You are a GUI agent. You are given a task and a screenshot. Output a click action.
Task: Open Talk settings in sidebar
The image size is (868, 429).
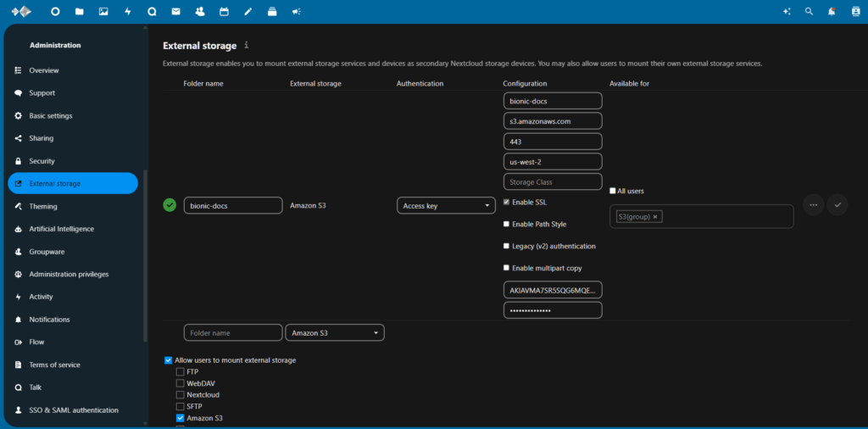73,387
